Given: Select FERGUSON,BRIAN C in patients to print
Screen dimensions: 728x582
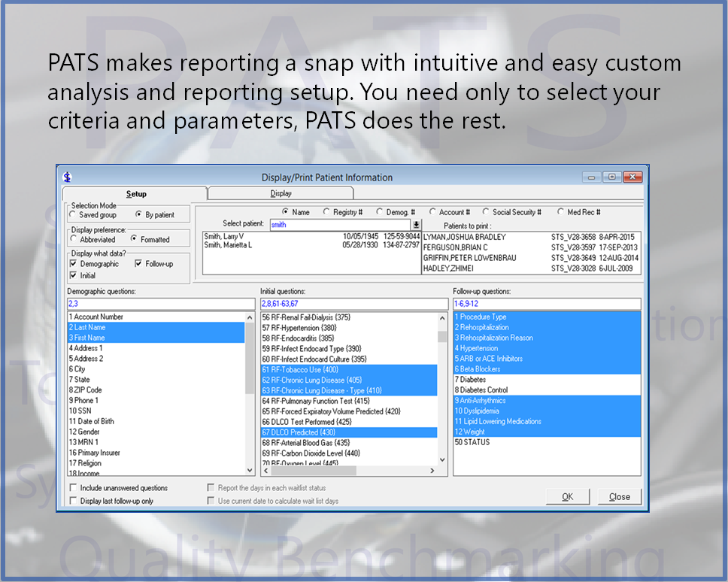Looking at the screenshot, I should click(x=531, y=247).
